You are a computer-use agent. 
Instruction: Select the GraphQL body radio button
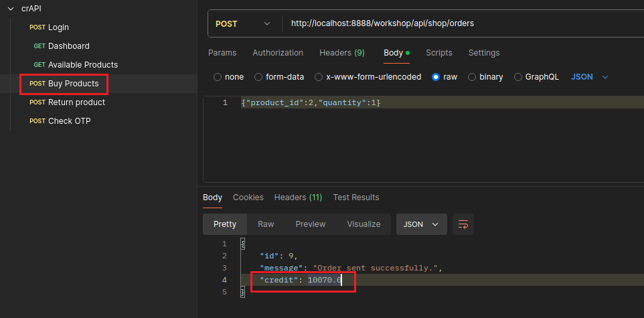coord(518,77)
